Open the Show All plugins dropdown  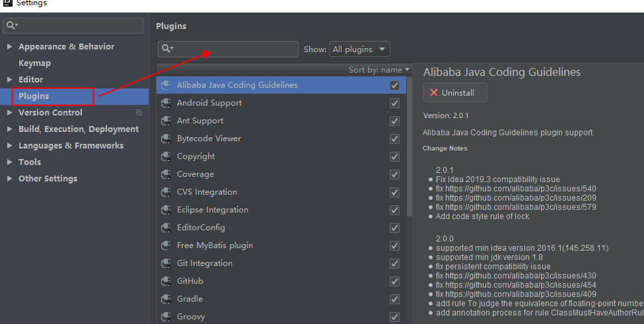tap(359, 49)
